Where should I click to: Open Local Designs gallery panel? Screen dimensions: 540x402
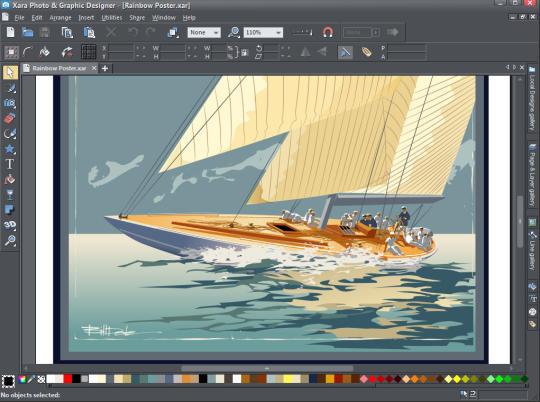(x=532, y=98)
